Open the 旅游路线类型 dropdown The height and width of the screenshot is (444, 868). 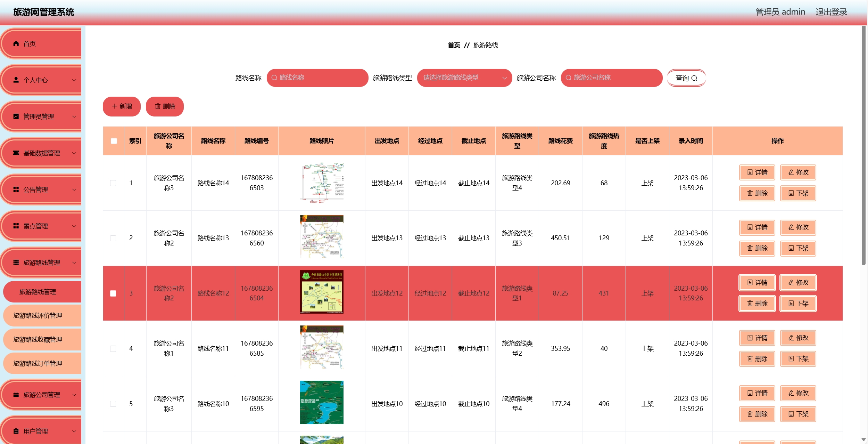click(464, 78)
